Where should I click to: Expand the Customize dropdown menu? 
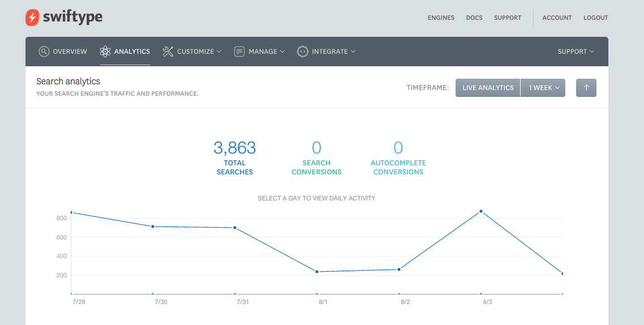192,52
